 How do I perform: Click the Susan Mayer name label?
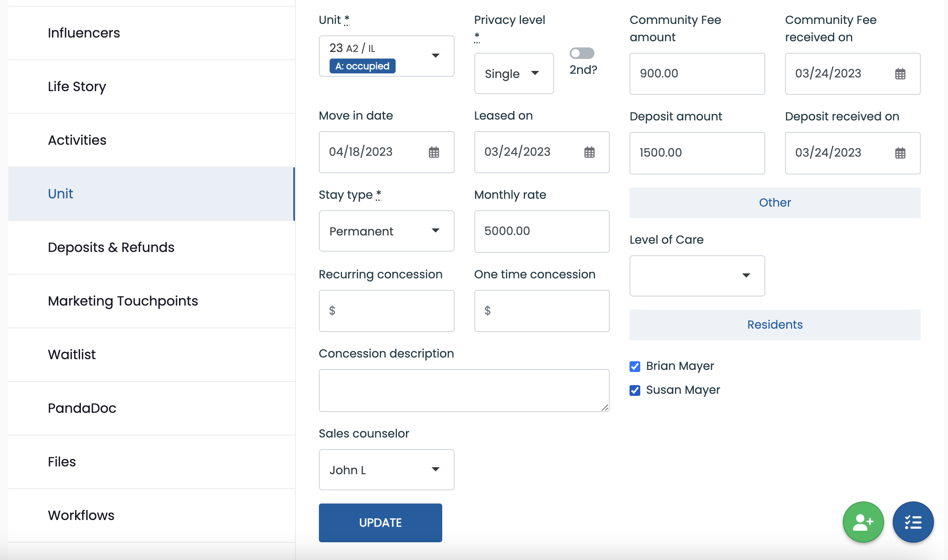coord(683,390)
